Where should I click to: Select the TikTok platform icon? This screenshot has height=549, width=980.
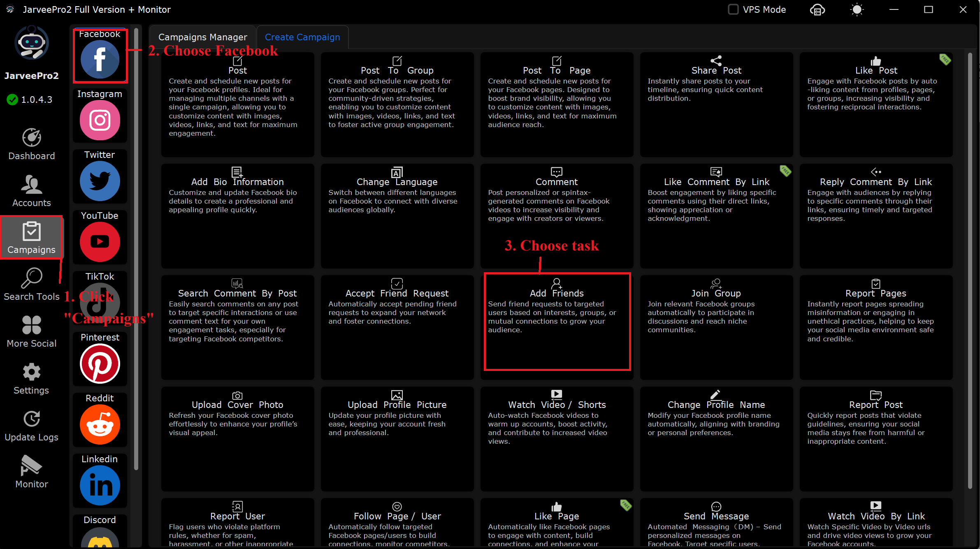pos(100,303)
